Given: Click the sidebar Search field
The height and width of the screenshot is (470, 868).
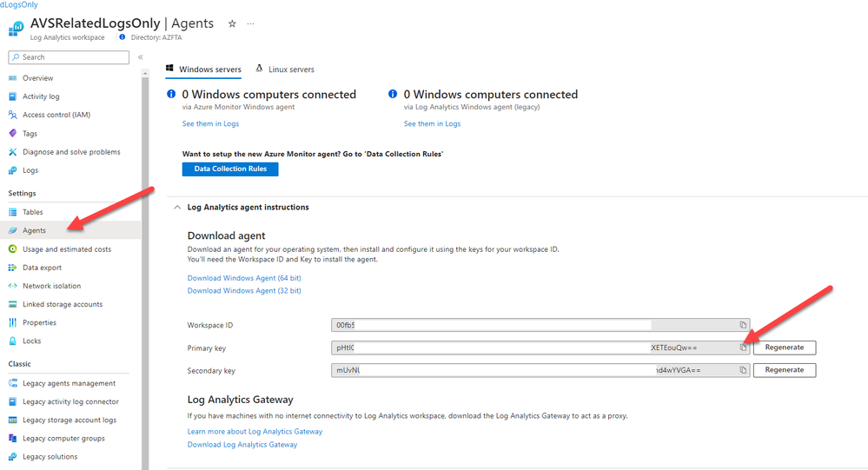Looking at the screenshot, I should pyautogui.click(x=69, y=57).
